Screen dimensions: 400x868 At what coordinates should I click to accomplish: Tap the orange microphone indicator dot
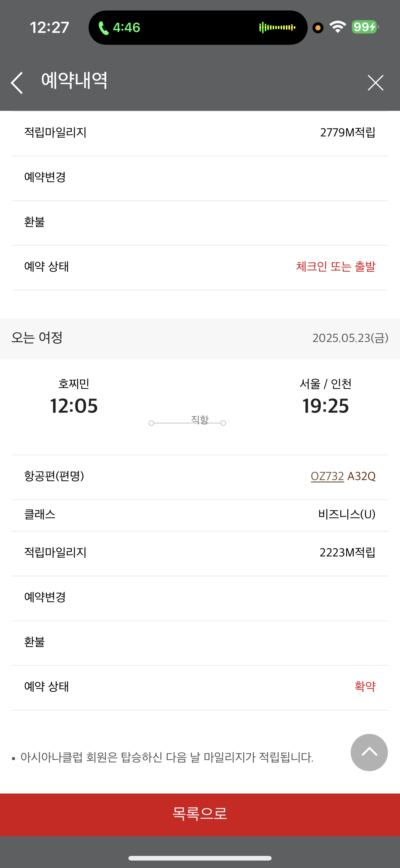pos(318,28)
